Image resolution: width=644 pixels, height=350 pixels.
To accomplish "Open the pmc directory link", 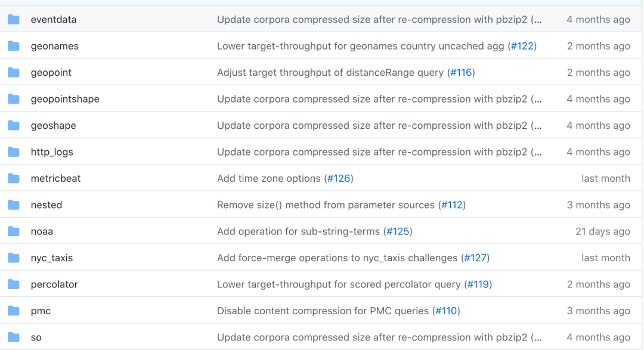I will coord(41,311).
